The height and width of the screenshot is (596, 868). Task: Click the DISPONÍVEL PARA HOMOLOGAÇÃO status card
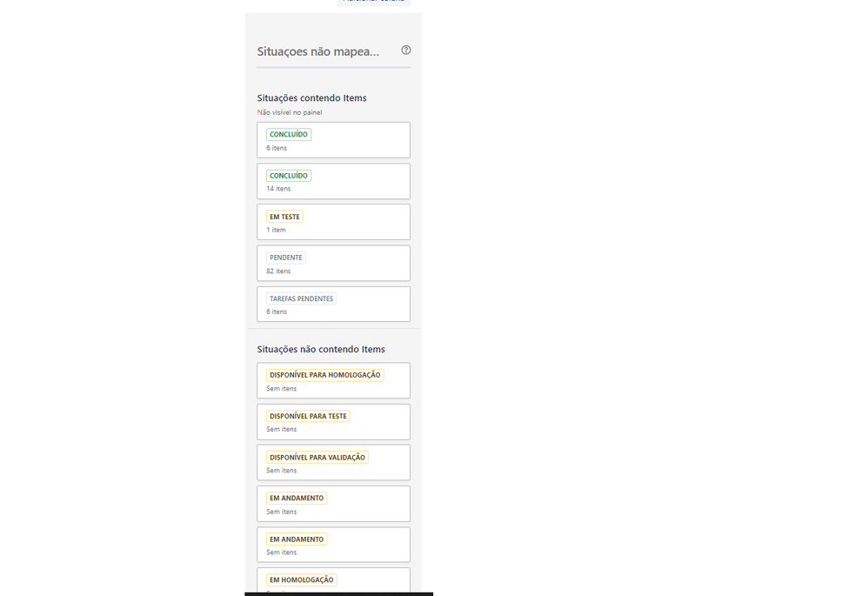pyautogui.click(x=333, y=380)
